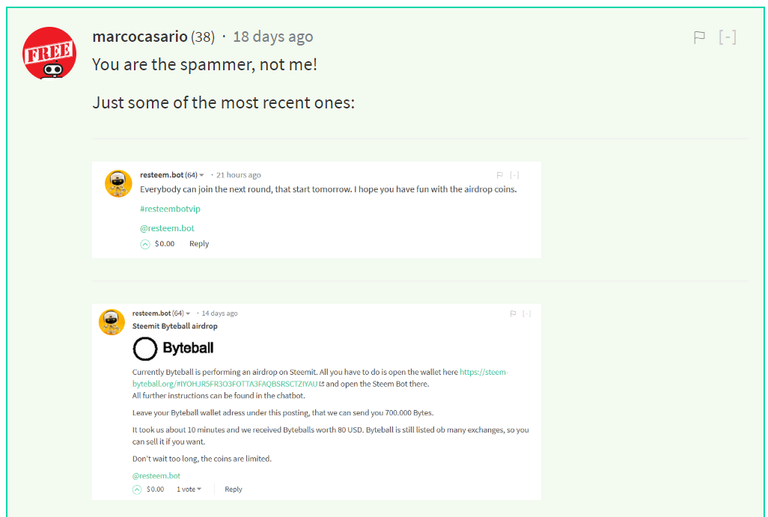Collapse the Byteball airdrop post

coord(527,313)
